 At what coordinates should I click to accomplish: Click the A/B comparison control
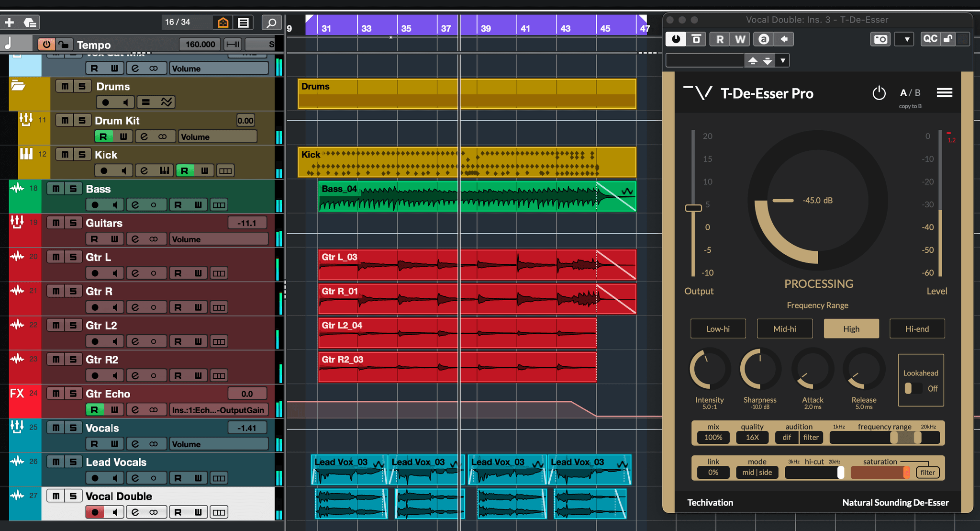909,92
